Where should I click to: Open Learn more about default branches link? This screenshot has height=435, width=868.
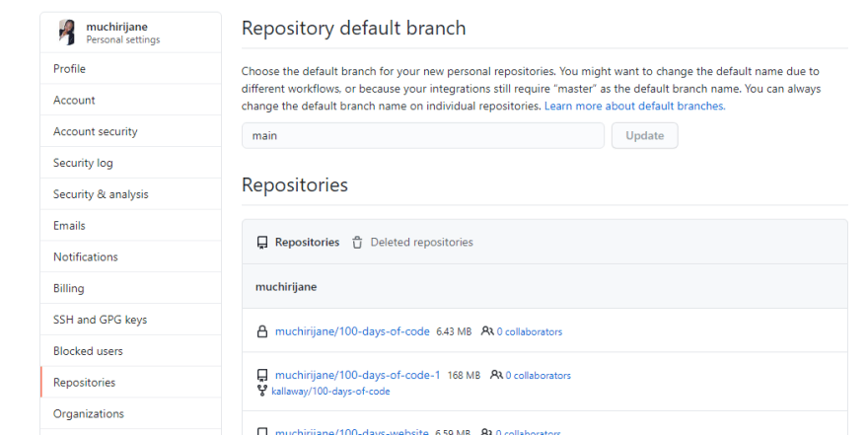(634, 106)
